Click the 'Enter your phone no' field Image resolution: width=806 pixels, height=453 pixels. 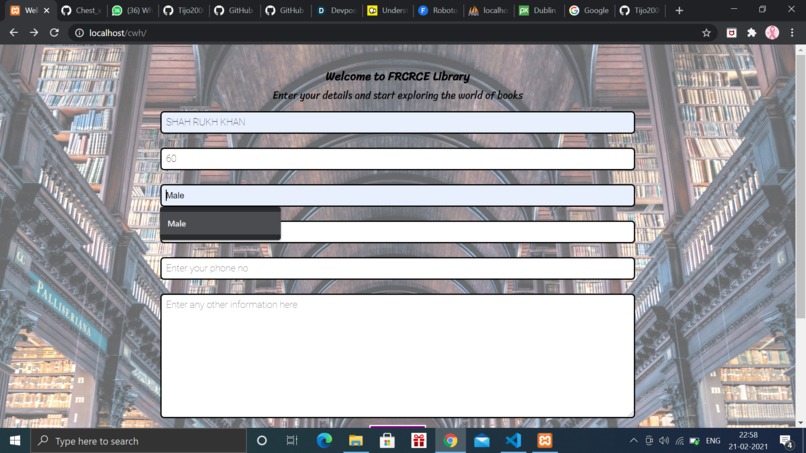point(397,268)
